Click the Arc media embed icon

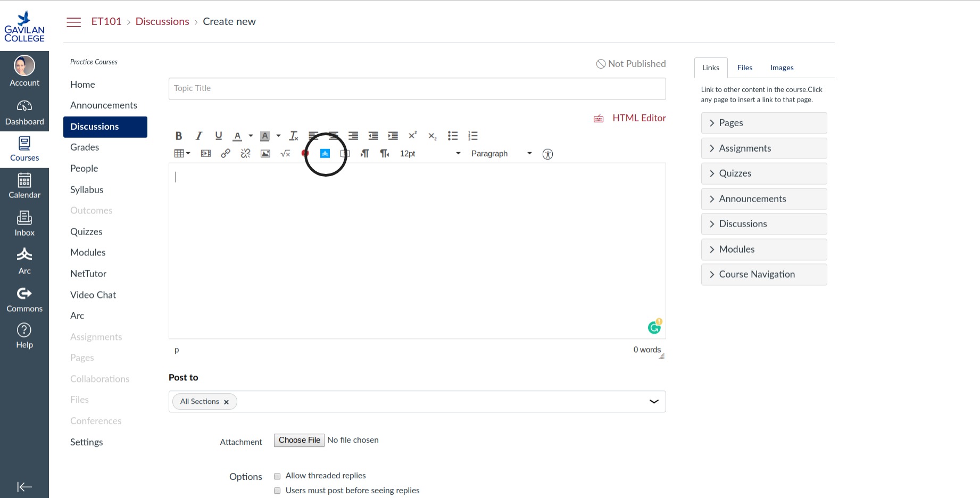(x=325, y=154)
